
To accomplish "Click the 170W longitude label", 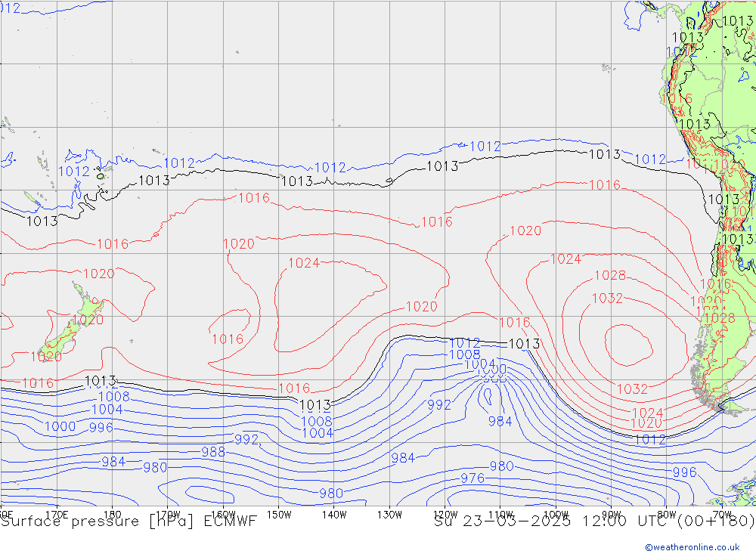I will pos(168,515).
